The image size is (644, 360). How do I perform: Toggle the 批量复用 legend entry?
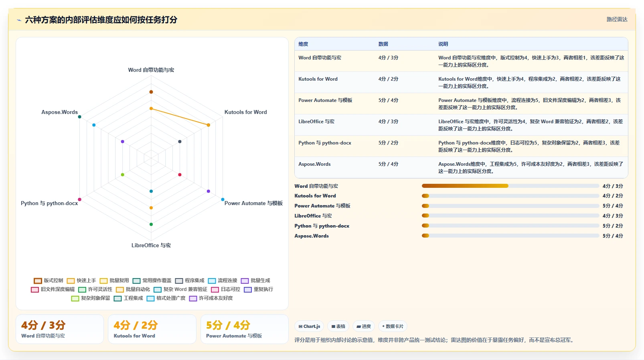click(x=114, y=281)
